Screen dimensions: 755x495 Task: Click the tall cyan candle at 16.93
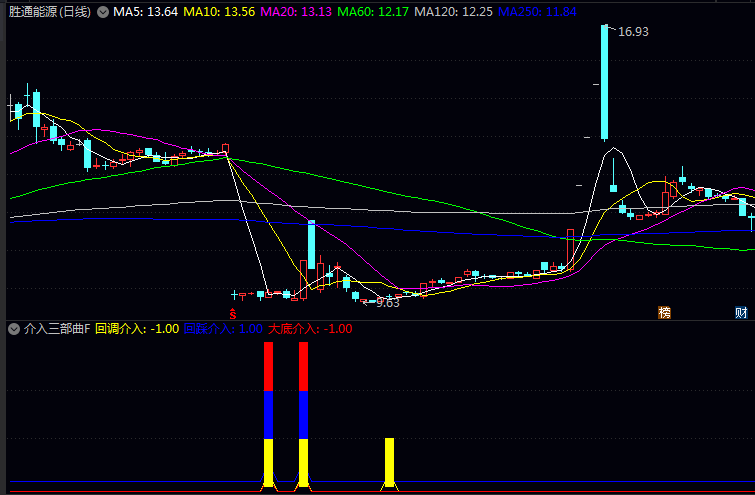(x=604, y=82)
